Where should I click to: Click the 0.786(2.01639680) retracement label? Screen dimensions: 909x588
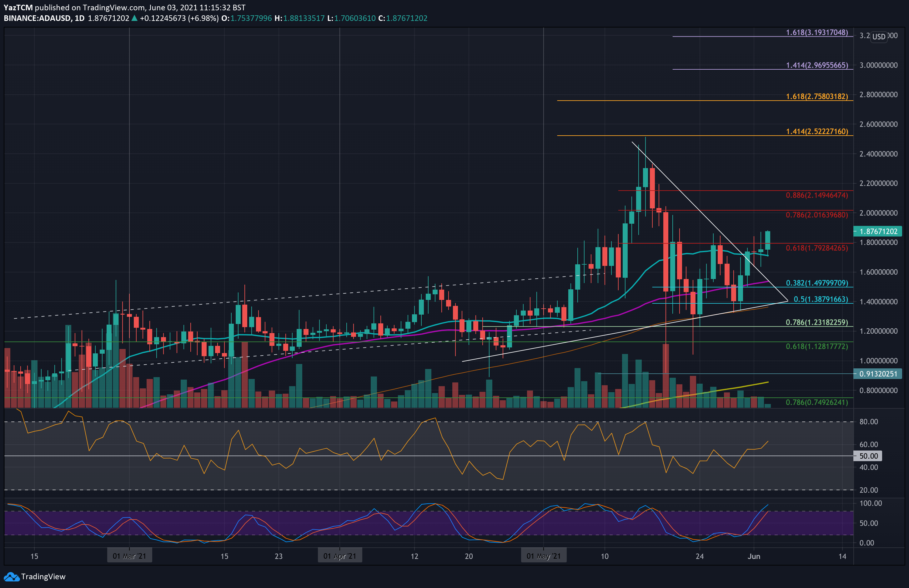pyautogui.click(x=817, y=215)
